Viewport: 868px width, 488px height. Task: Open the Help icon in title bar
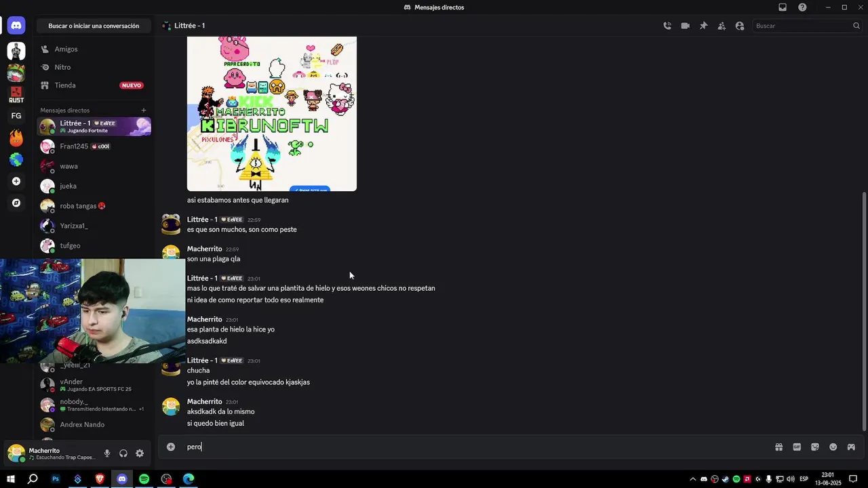(802, 7)
